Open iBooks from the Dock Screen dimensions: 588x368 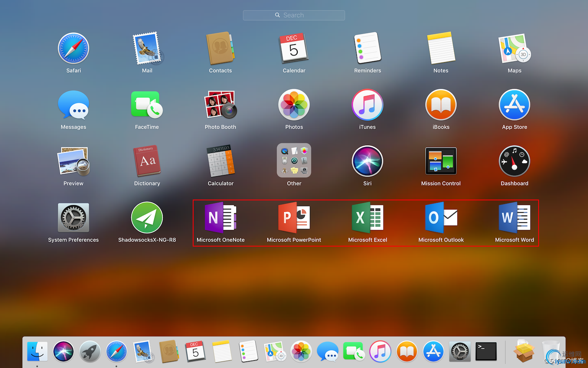point(407,352)
